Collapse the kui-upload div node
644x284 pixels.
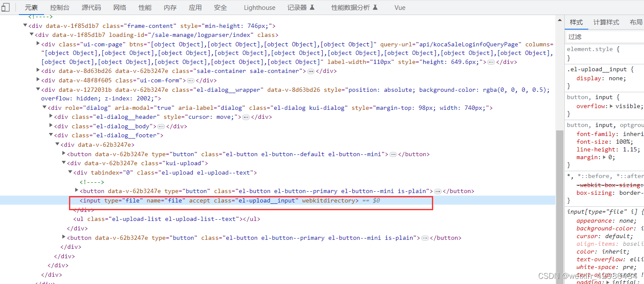coord(63,163)
